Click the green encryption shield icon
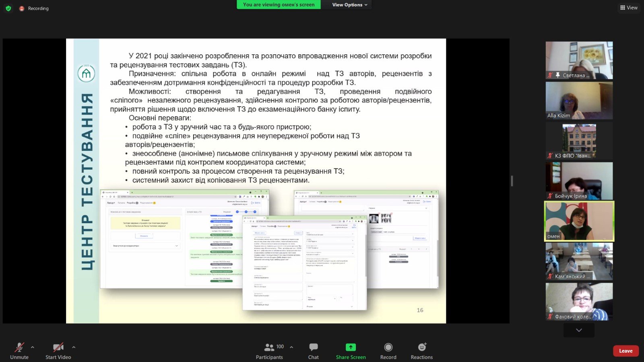 [x=8, y=8]
